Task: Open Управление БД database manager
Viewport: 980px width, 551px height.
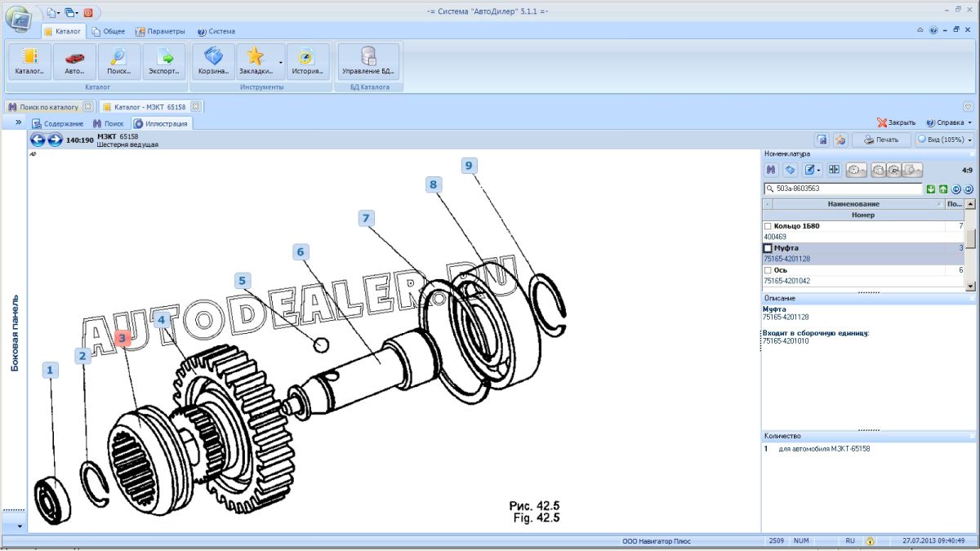Action: (368, 62)
